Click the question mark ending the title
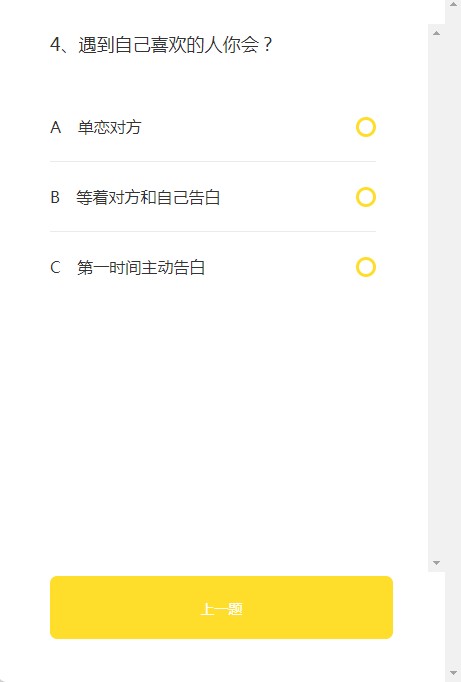The height and width of the screenshot is (682, 461). click(x=267, y=45)
